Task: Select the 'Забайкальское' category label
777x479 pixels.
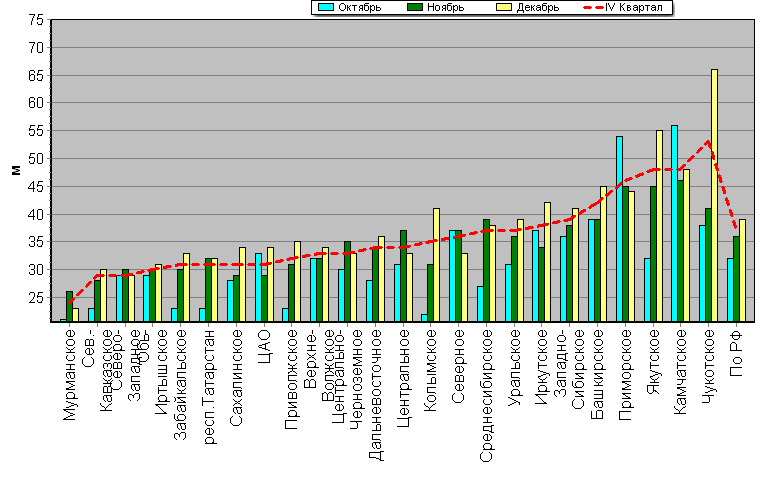Action: point(180,384)
